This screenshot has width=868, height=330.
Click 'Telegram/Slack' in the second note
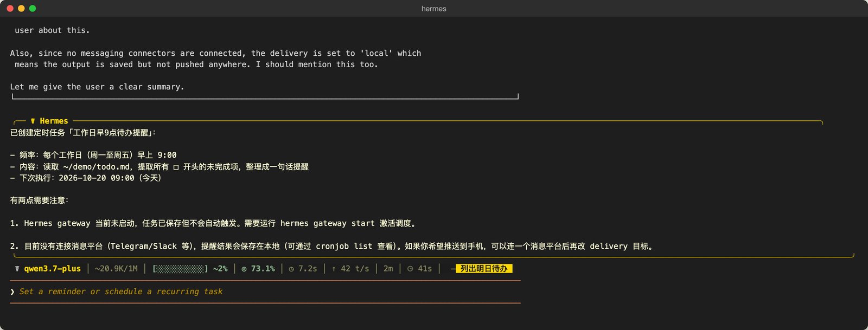tap(144, 246)
